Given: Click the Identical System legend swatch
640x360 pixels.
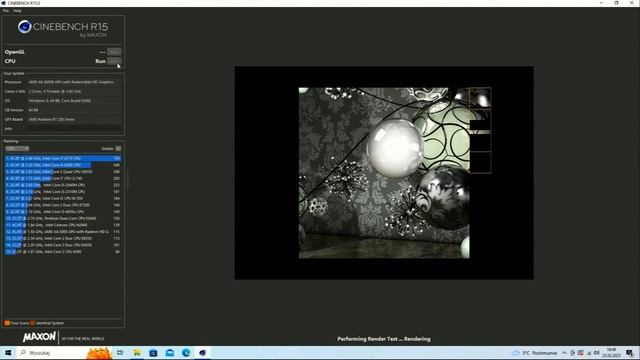Looking at the screenshot, I should coord(33,323).
